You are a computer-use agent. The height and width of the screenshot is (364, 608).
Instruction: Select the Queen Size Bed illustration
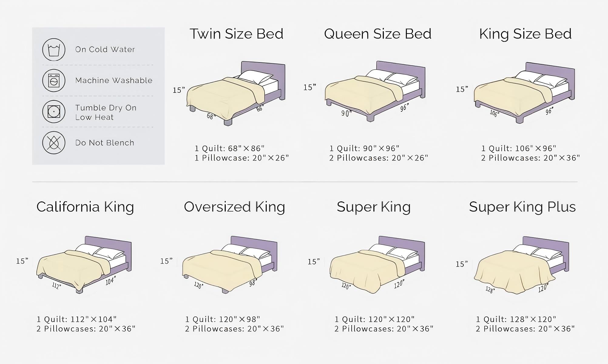click(375, 91)
